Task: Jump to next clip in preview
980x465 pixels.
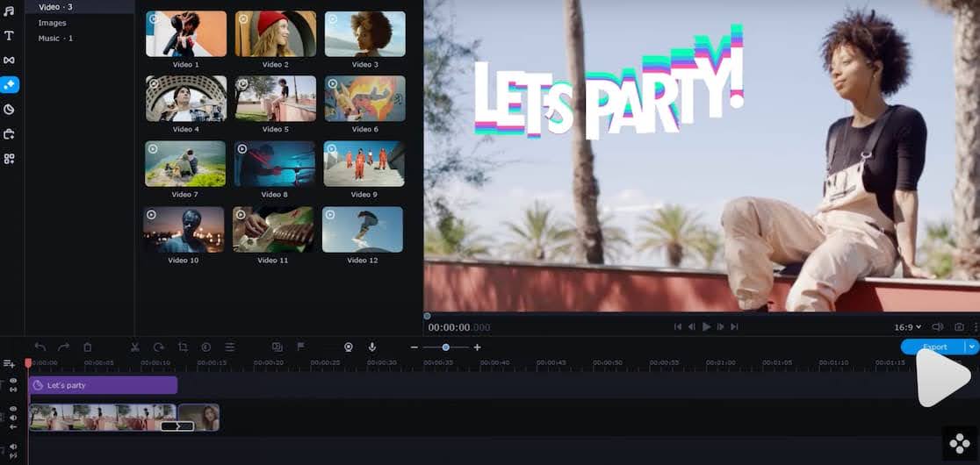Action: click(x=734, y=326)
